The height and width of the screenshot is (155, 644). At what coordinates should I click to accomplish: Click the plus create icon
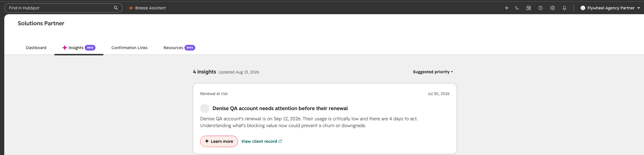point(506,8)
